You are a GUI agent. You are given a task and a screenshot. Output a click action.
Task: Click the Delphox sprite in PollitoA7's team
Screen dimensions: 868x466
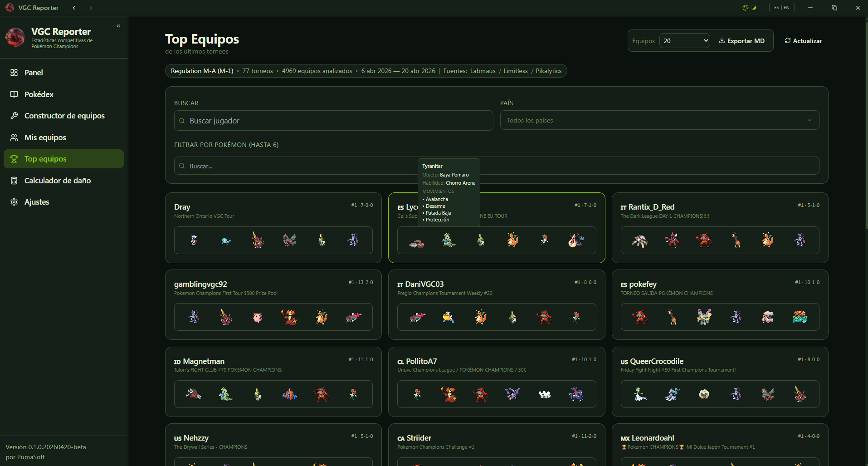point(449,394)
